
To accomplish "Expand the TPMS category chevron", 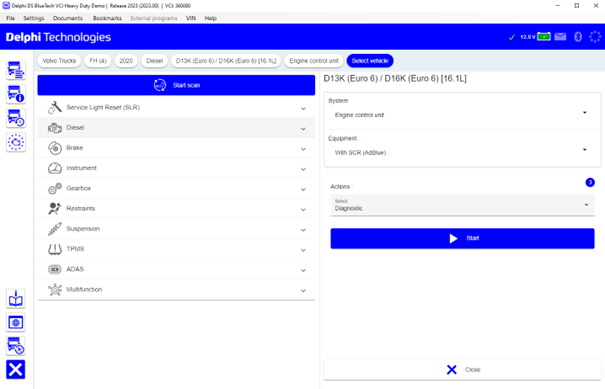I will [x=303, y=250].
